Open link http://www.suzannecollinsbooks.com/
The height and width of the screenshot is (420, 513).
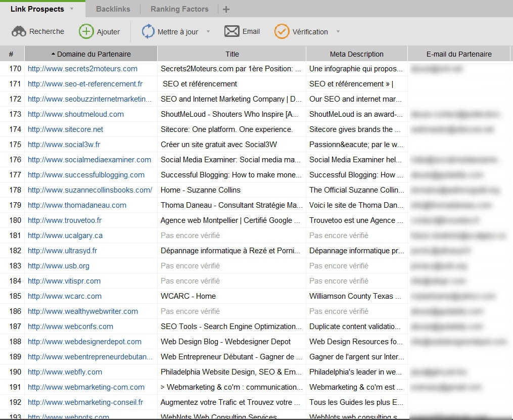[x=90, y=190]
